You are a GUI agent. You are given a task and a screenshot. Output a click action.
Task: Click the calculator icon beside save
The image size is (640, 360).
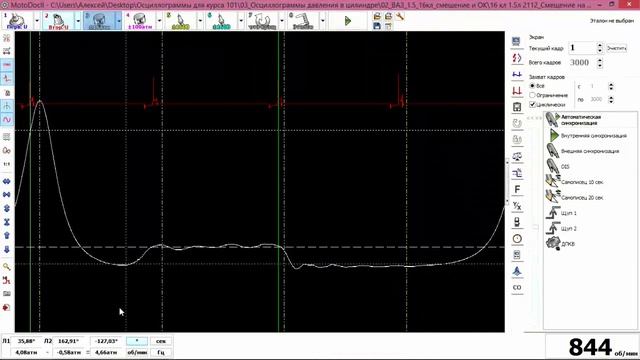[x=388, y=26]
